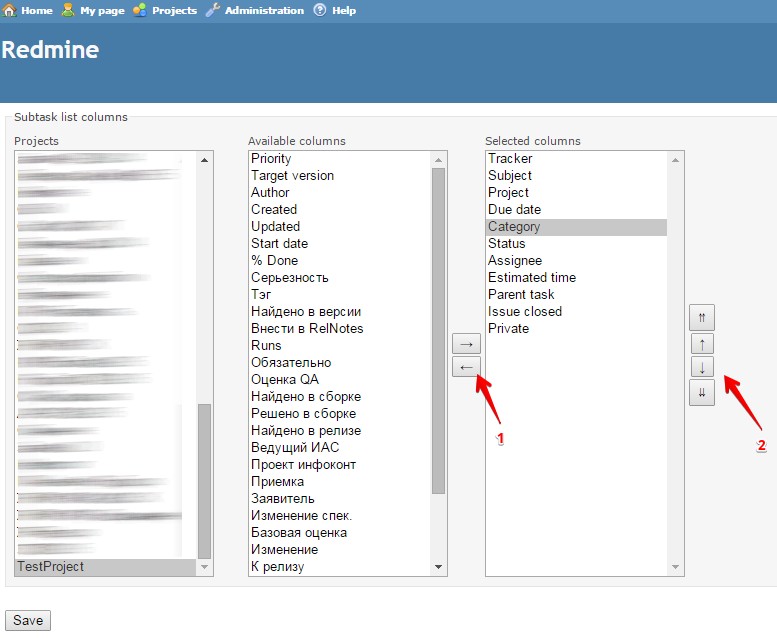The width and height of the screenshot is (777, 638).
Task: Select Author in Available columns
Action: 340,192
